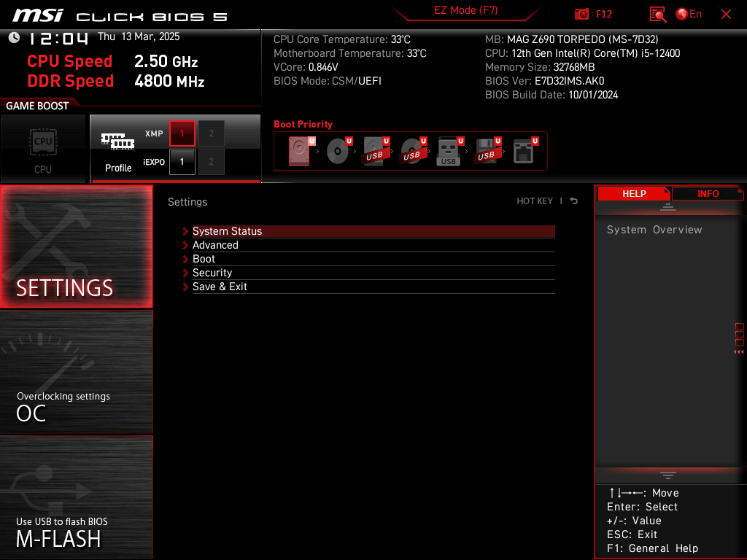
Task: Click the date Thu 13 Mar, 2025
Action: pos(139,36)
